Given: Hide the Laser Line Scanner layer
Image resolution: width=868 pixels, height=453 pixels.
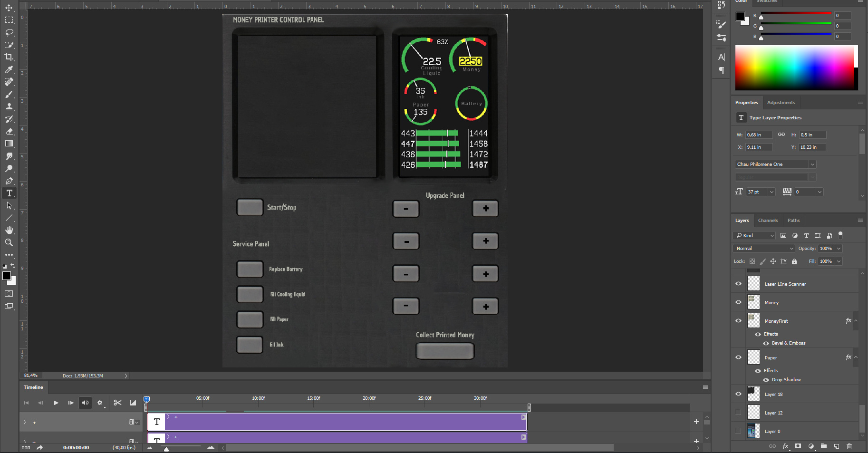Looking at the screenshot, I should (738, 284).
